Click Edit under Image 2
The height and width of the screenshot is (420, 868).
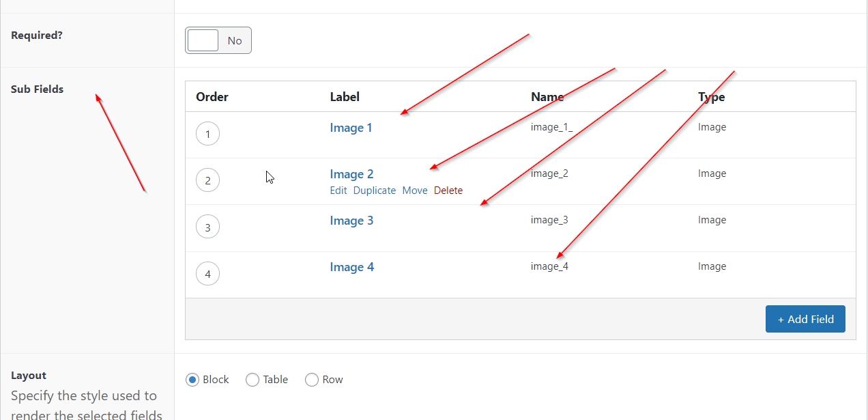click(338, 191)
